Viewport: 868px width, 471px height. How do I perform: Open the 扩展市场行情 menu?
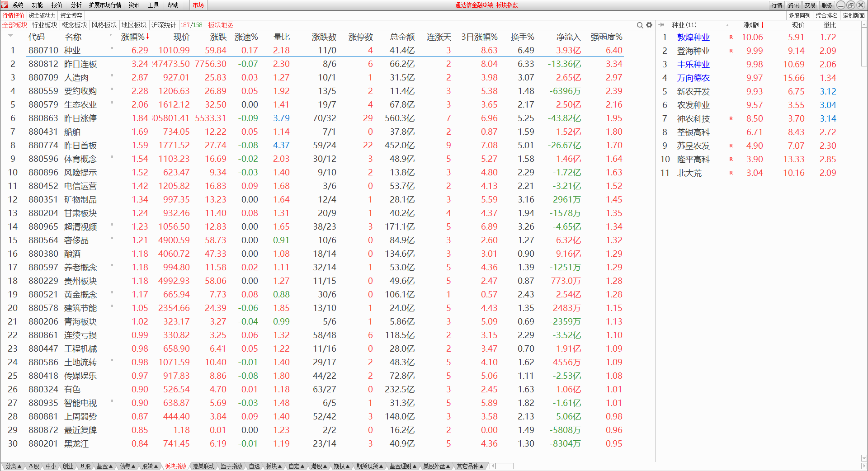[105, 5]
